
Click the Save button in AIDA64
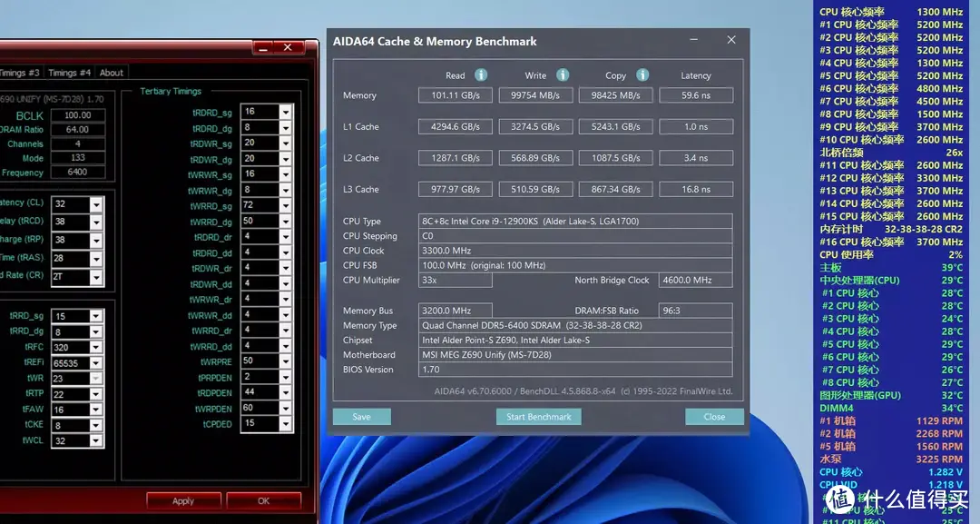tap(362, 417)
